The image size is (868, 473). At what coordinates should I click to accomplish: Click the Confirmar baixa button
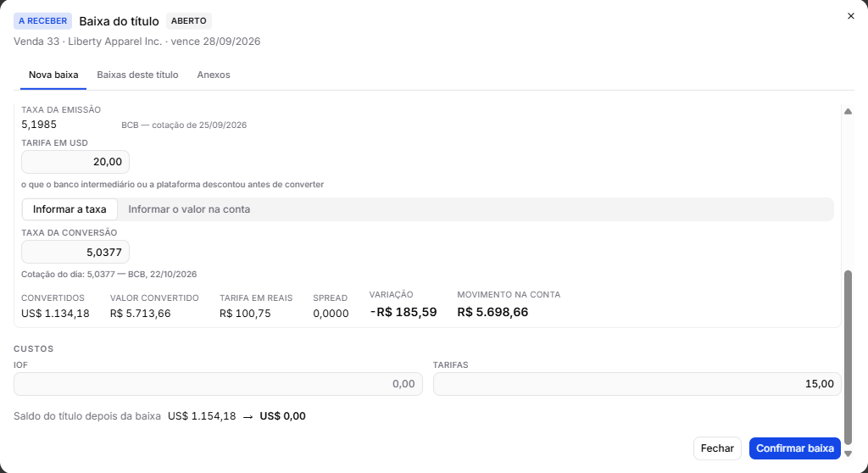pyautogui.click(x=795, y=448)
